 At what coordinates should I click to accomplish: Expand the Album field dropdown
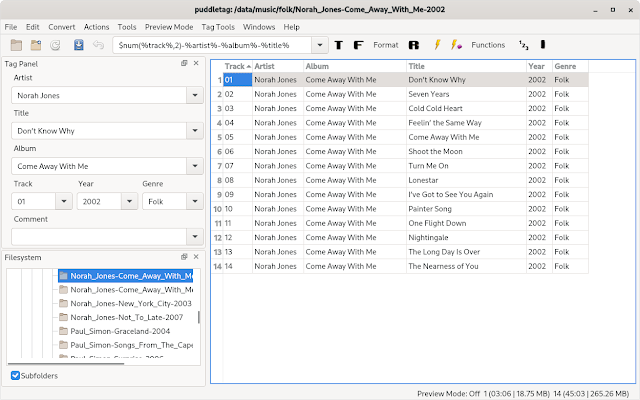click(195, 166)
